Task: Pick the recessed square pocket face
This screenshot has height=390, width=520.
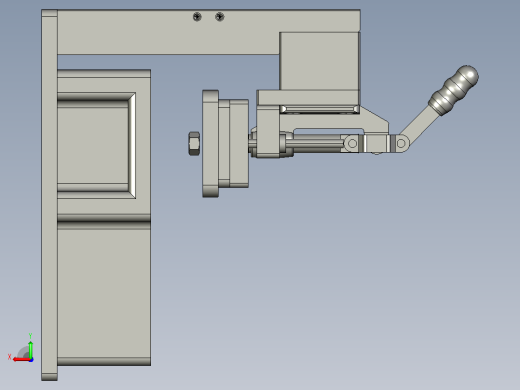Action: tap(93, 145)
